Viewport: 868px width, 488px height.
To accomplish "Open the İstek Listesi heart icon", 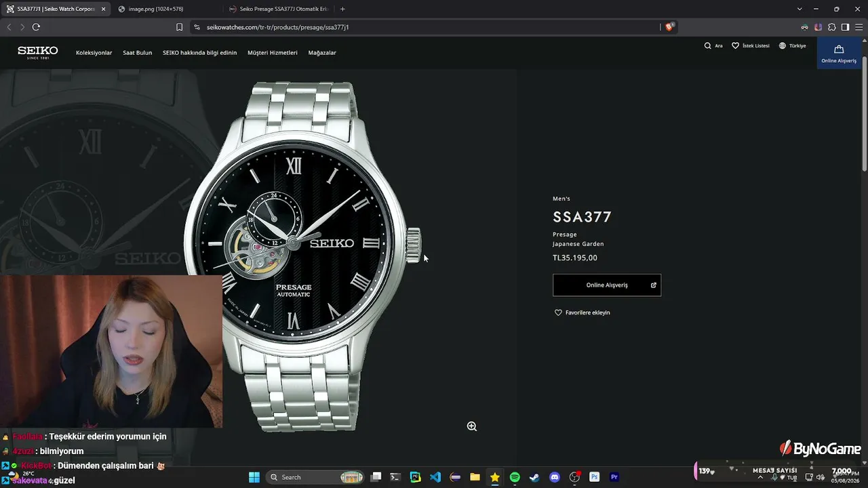I will tap(735, 46).
